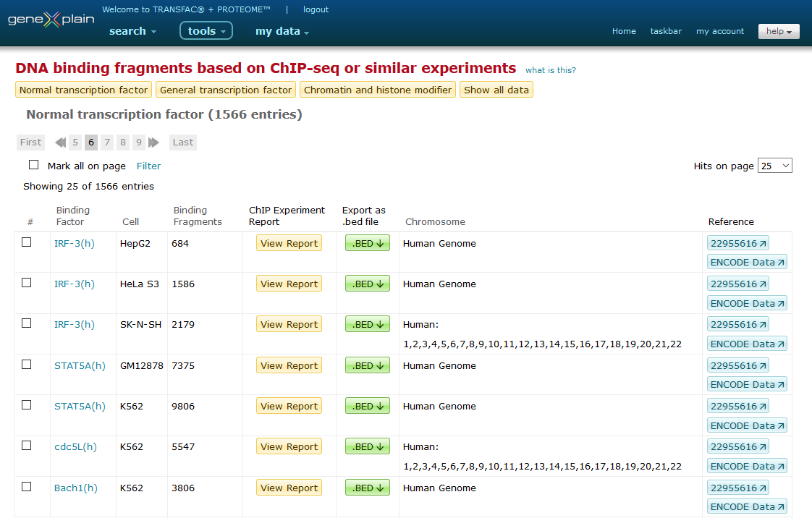Open the my data dropdown menu
This screenshot has width=812, height=518.
[282, 31]
